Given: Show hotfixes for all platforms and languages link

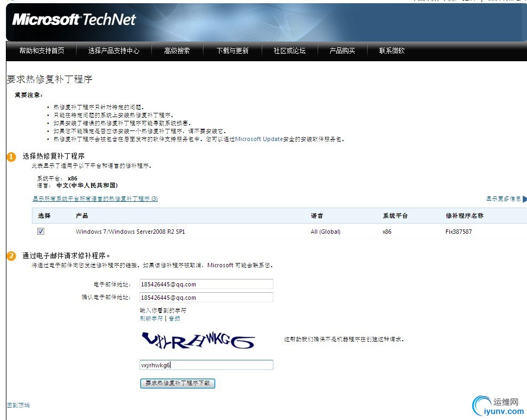Looking at the screenshot, I should pyautogui.click(x=95, y=199).
